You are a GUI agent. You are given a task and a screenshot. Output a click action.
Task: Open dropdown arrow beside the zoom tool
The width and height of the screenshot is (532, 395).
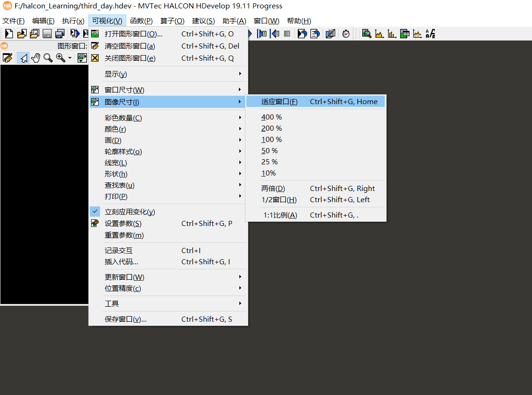coord(70,58)
